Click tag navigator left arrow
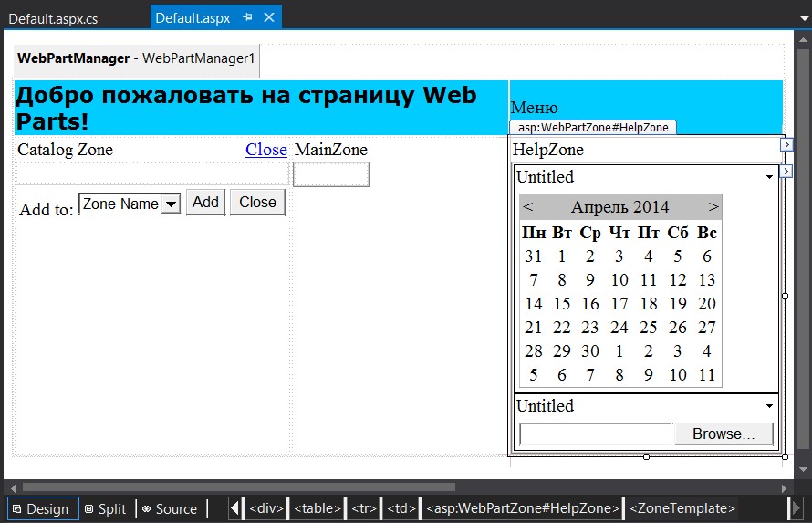 tap(234, 508)
